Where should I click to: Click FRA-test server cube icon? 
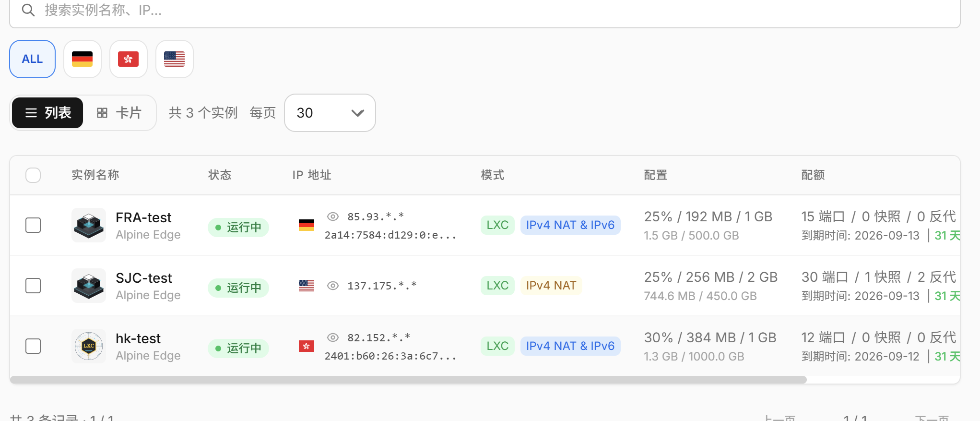[89, 225]
